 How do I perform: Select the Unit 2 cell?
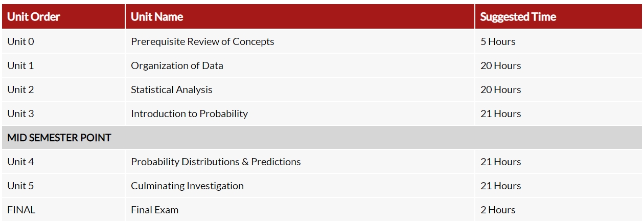coord(63,90)
